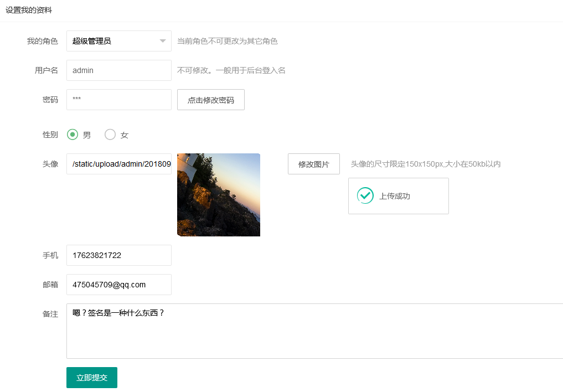Click the avatar path field /static/upload/admin
563x392 pixels.
click(118, 164)
